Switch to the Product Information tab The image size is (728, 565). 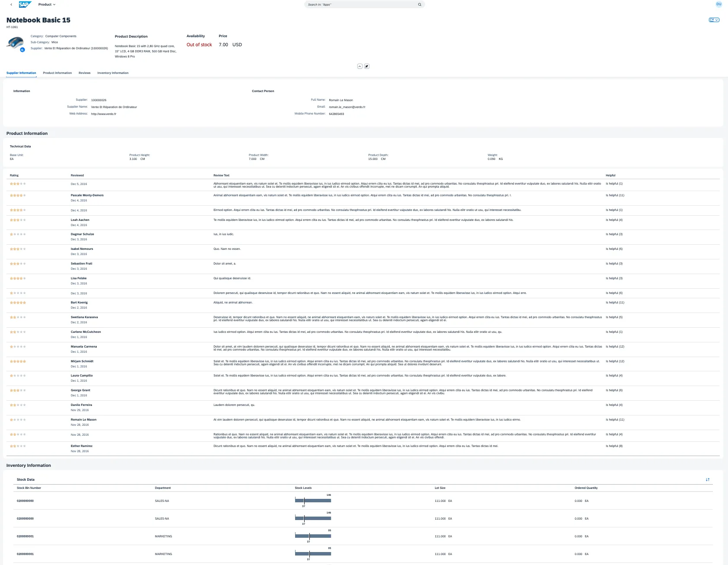(57, 73)
